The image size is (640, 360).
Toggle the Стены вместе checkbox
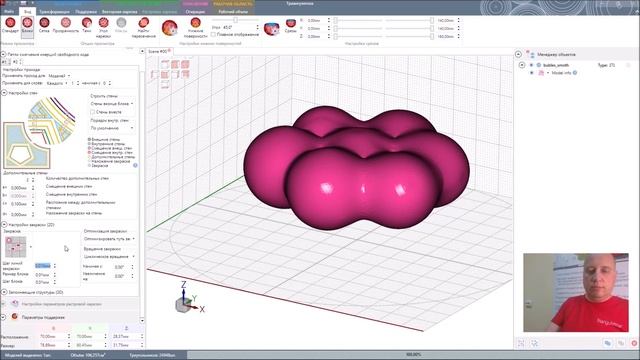point(93,112)
